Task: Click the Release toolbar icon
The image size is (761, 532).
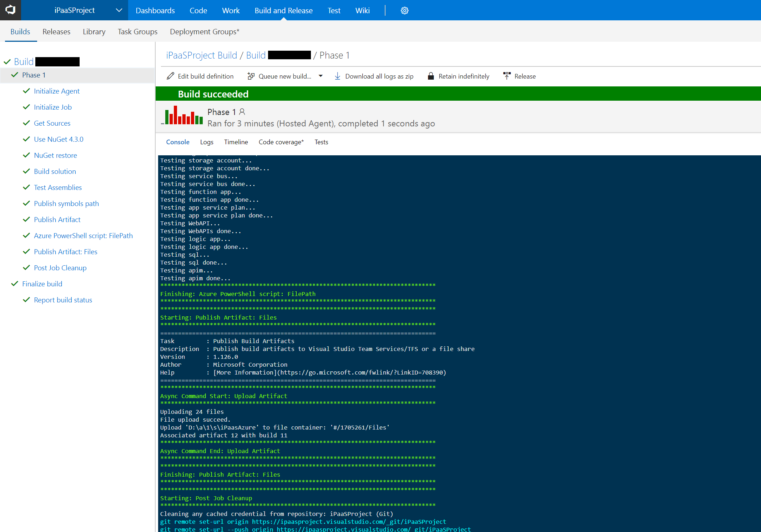Action: (507, 76)
